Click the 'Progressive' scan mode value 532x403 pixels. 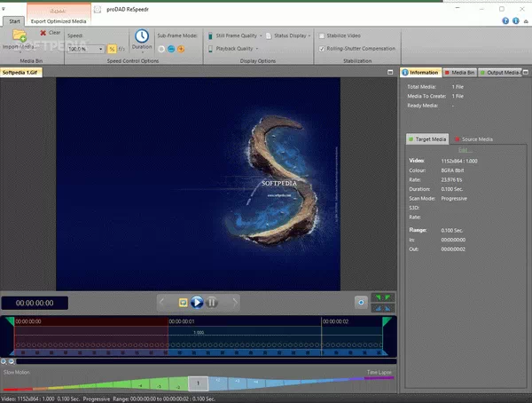[x=454, y=199]
